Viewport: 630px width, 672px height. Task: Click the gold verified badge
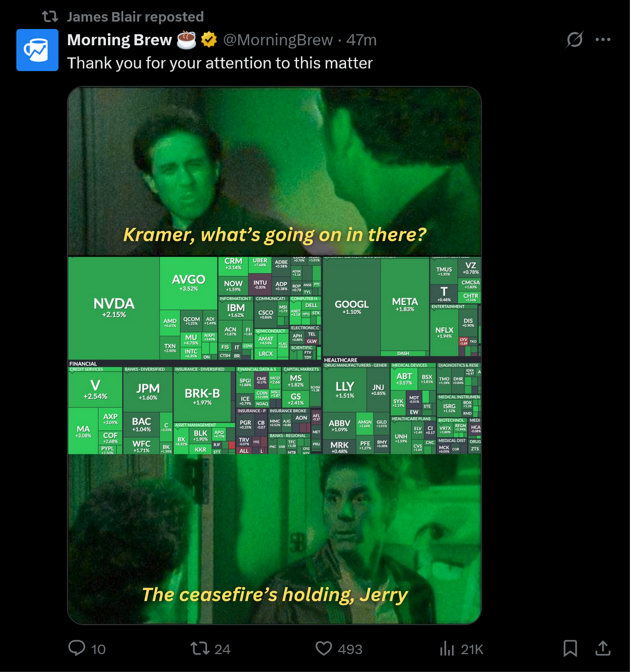(209, 39)
